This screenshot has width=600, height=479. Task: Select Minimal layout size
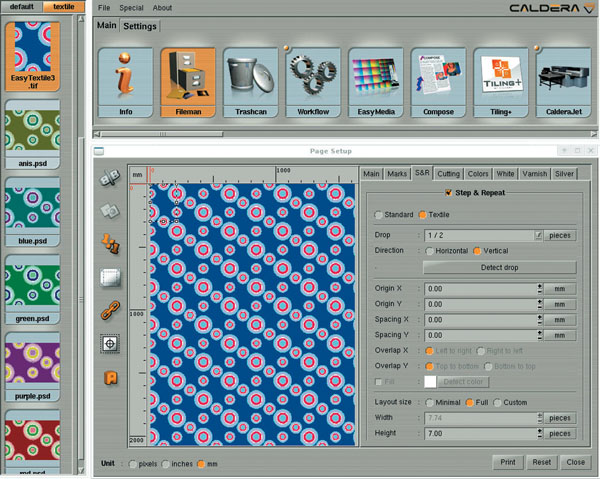[430, 402]
